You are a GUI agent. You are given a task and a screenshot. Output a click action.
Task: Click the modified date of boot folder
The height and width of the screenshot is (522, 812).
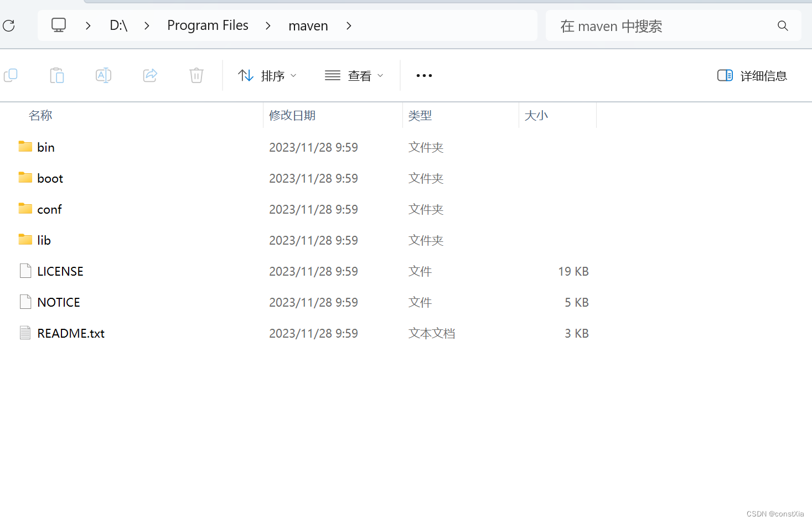(x=313, y=178)
